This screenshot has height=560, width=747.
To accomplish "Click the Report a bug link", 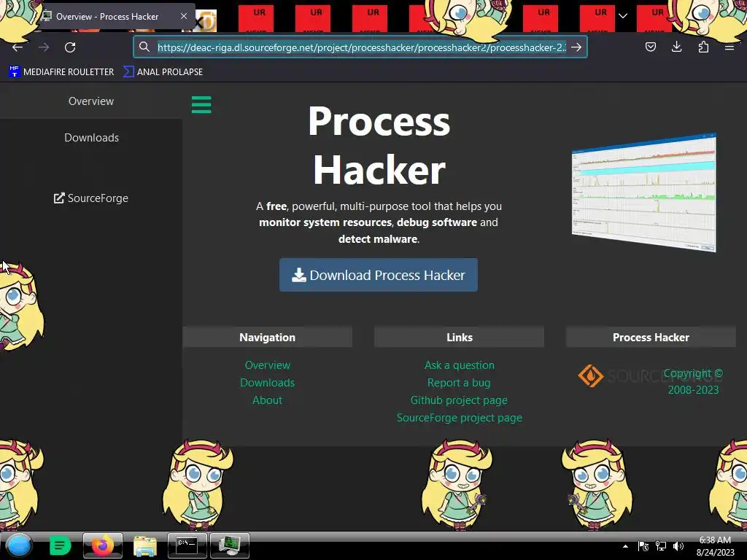I will click(x=459, y=383).
